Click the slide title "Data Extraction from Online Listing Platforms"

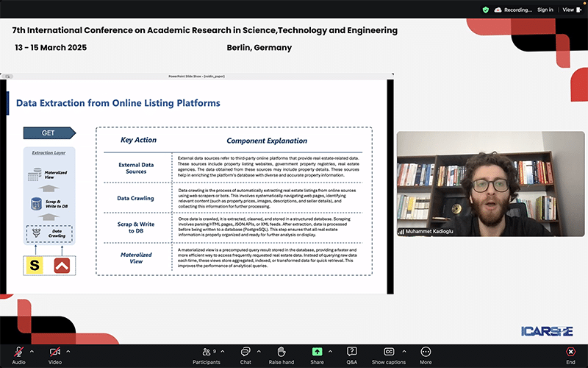point(118,103)
